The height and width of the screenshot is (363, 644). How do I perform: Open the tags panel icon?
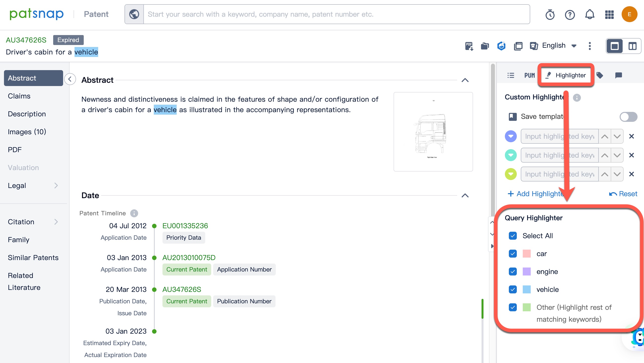(600, 75)
